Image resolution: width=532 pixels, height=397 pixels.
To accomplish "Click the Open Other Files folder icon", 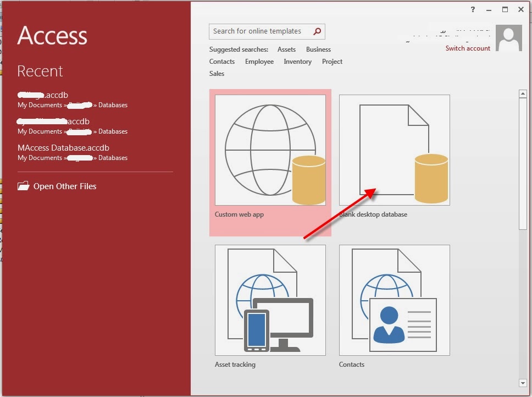I will point(24,186).
